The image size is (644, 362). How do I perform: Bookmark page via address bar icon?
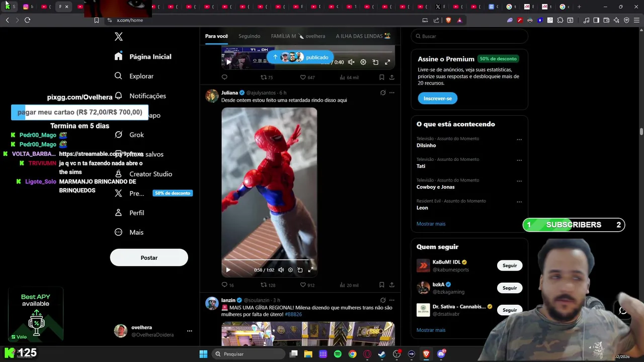[x=97, y=20]
